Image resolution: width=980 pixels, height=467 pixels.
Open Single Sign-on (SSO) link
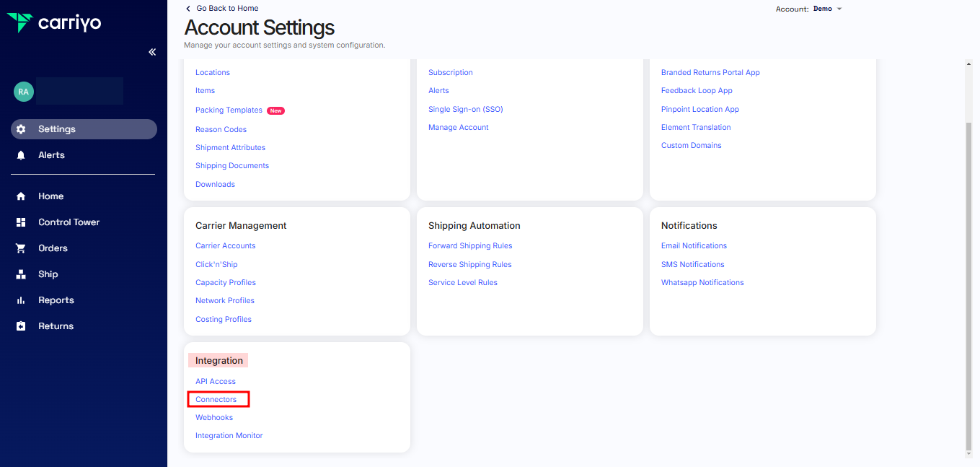tap(466, 110)
